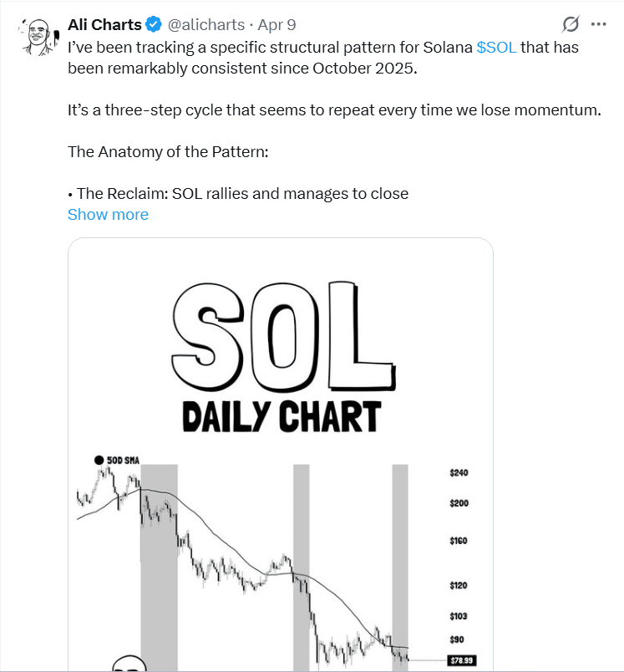This screenshot has width=624, height=672.
Task: Follow the $SOL cashtag link
Action: tap(496, 47)
